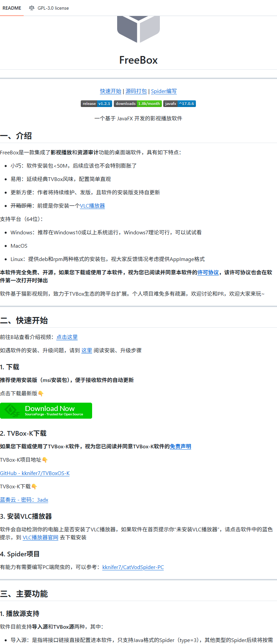Image resolution: width=277 pixels, height=644 pixels.
Task: Click the FreeBox title heading
Action: pyautogui.click(x=138, y=60)
